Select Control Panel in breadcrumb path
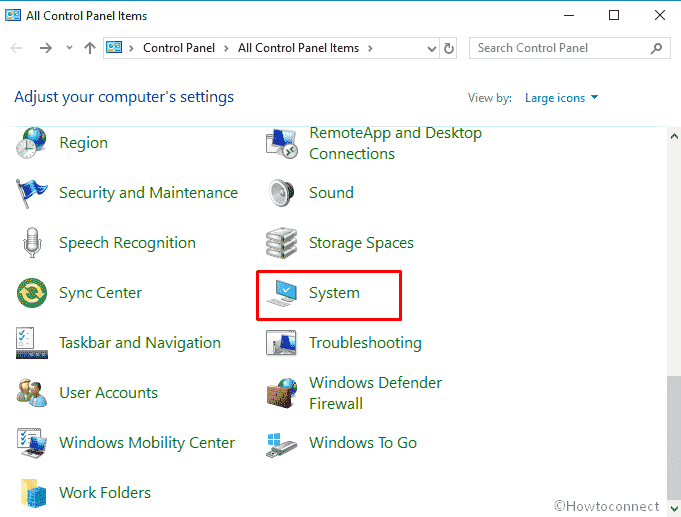The width and height of the screenshot is (681, 517). tap(177, 48)
